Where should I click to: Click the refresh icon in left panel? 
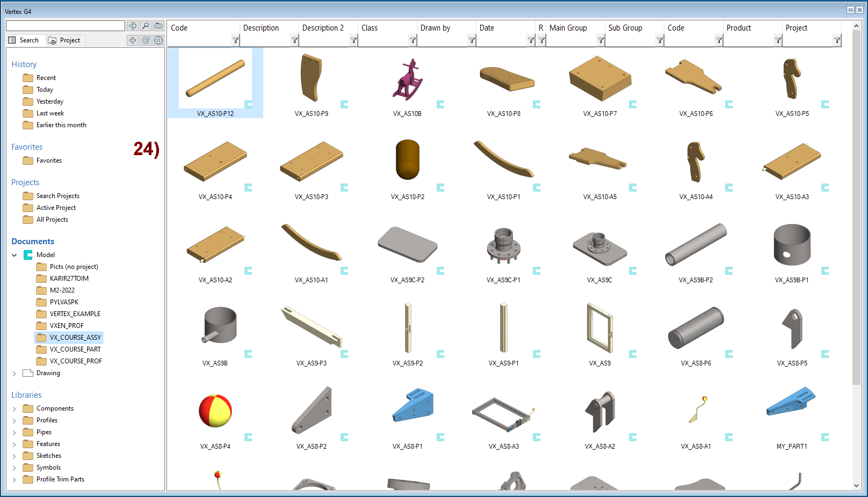coord(146,40)
